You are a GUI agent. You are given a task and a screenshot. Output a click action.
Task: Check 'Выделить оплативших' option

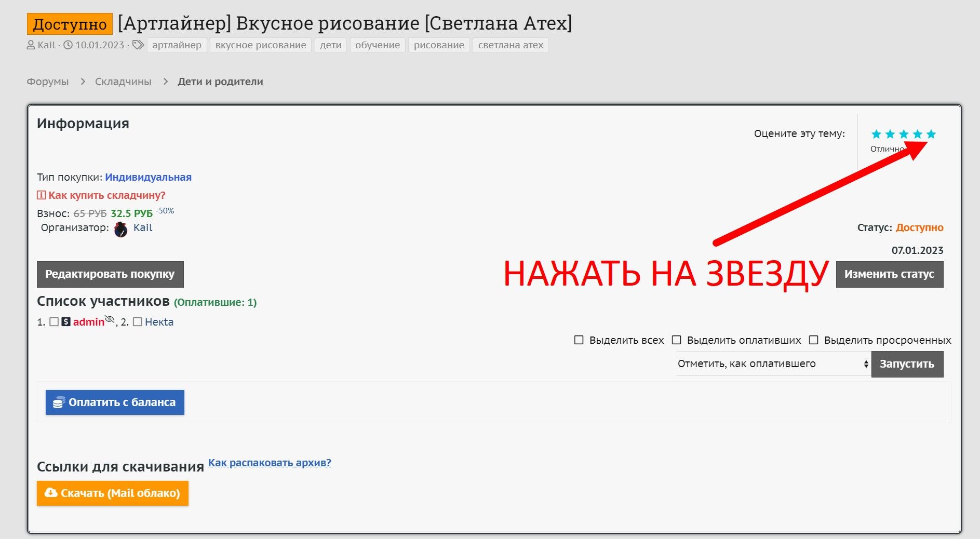(x=676, y=340)
